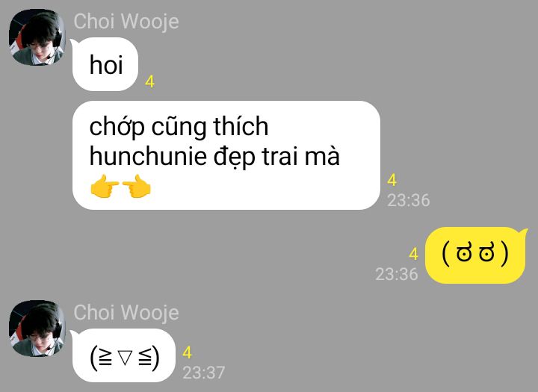The image size is (538, 392).
Task: Select the yellow (ʘʘ) sent message bubble
Action: [x=475, y=255]
